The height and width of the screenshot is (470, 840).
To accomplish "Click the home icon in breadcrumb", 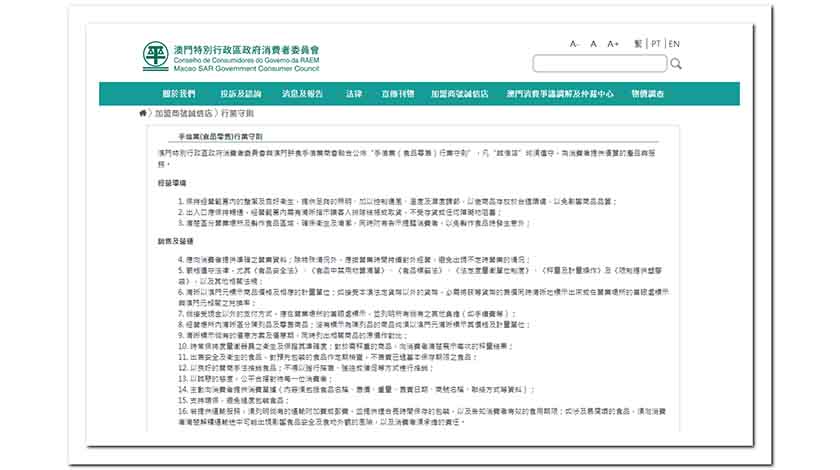I will coord(144,113).
